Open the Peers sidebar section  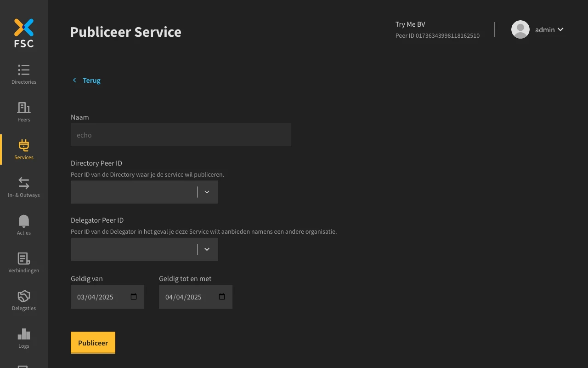[24, 112]
